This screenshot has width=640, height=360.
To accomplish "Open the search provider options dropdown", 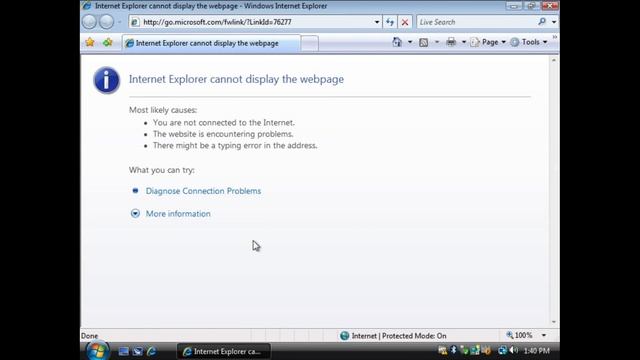I will click(x=554, y=22).
